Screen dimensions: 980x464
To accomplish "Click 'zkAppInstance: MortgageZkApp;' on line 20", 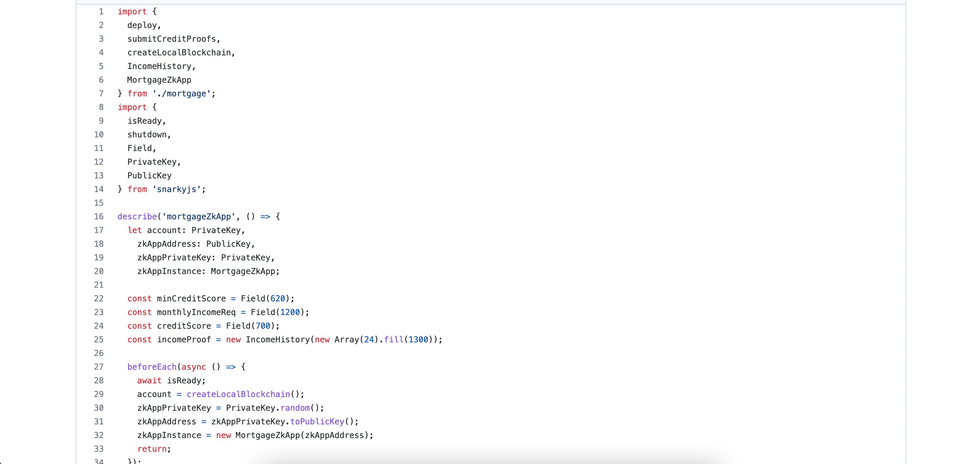I will point(209,271).
